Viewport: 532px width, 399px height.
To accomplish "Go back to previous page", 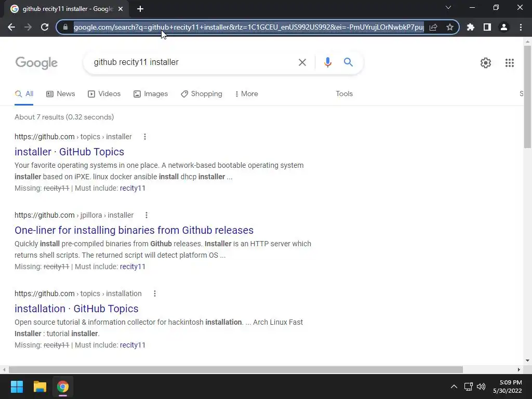I will [x=11, y=27].
